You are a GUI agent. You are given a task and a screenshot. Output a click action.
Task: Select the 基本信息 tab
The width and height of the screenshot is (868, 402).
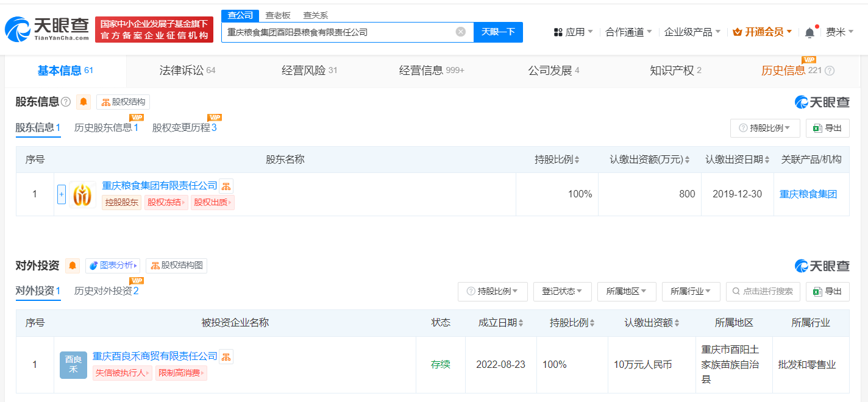(65, 71)
